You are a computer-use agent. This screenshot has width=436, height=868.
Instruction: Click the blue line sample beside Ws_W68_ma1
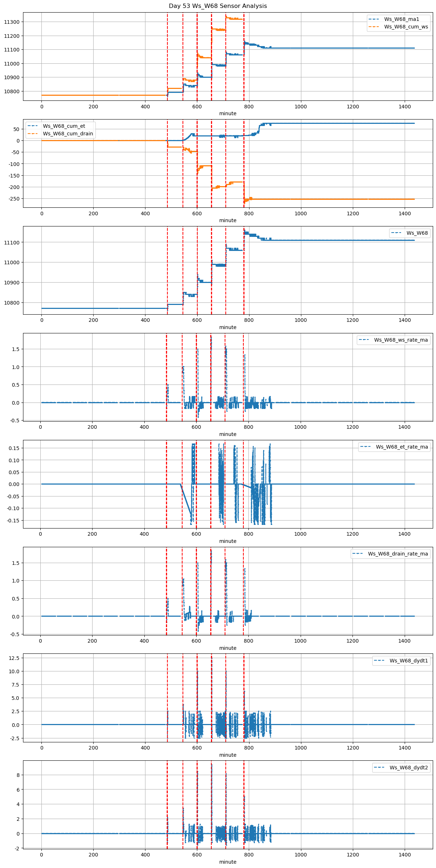pos(374,19)
